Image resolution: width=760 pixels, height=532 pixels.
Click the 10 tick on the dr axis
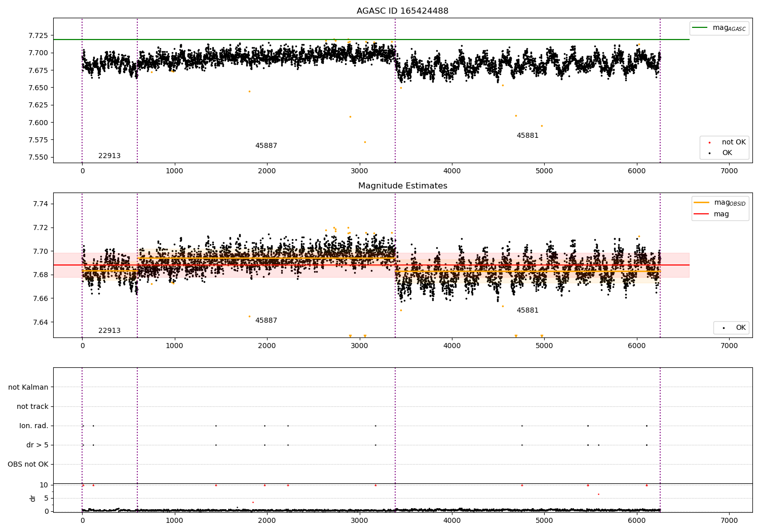point(44,485)
